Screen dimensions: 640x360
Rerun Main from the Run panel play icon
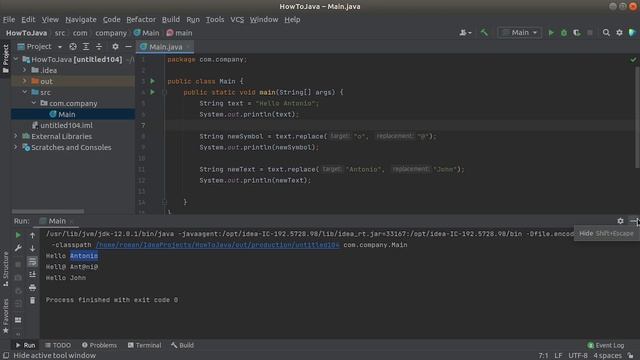click(18, 235)
